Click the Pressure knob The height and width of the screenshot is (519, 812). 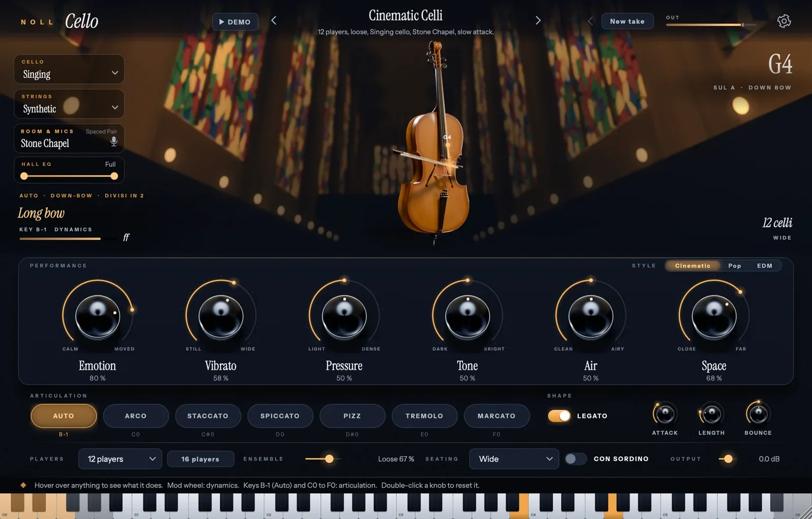click(x=344, y=317)
